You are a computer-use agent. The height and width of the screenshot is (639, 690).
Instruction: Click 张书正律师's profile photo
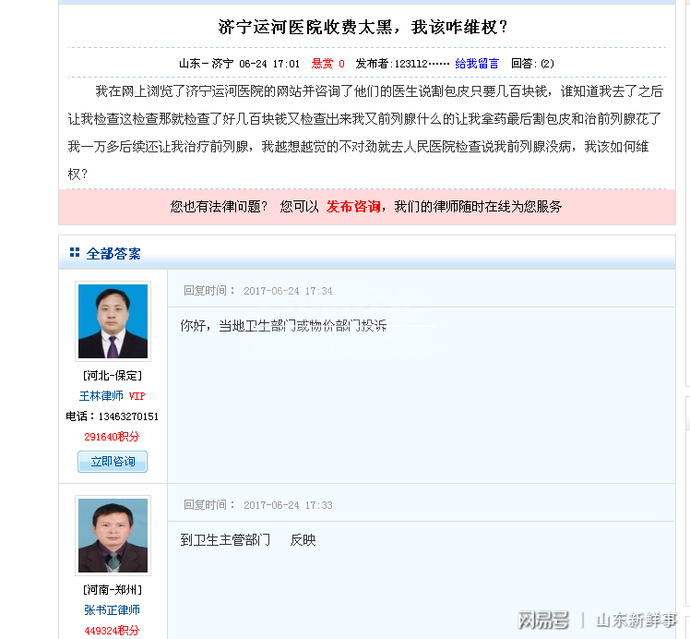[113, 536]
